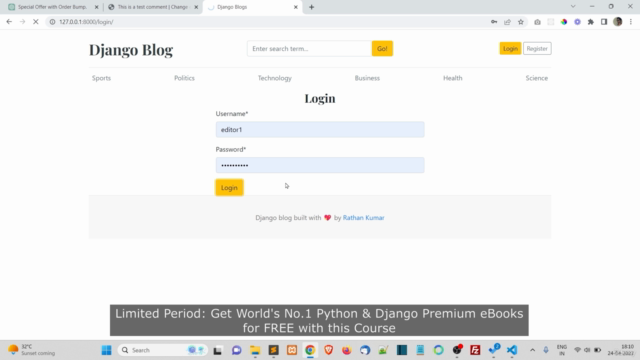Open Brave browser from taskbar

click(x=329, y=350)
